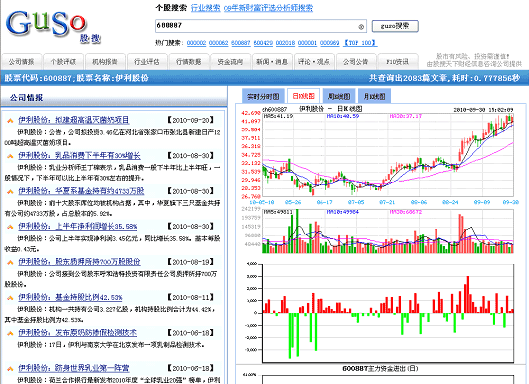Open article 伊利股份:华夏系基金持有约4733万股
The width and height of the screenshot is (529, 384).
coord(81,191)
